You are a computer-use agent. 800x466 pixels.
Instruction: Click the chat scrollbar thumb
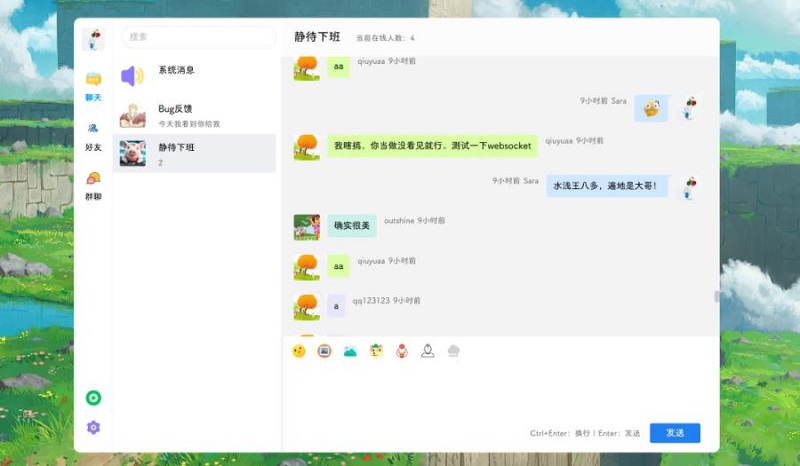(x=717, y=297)
